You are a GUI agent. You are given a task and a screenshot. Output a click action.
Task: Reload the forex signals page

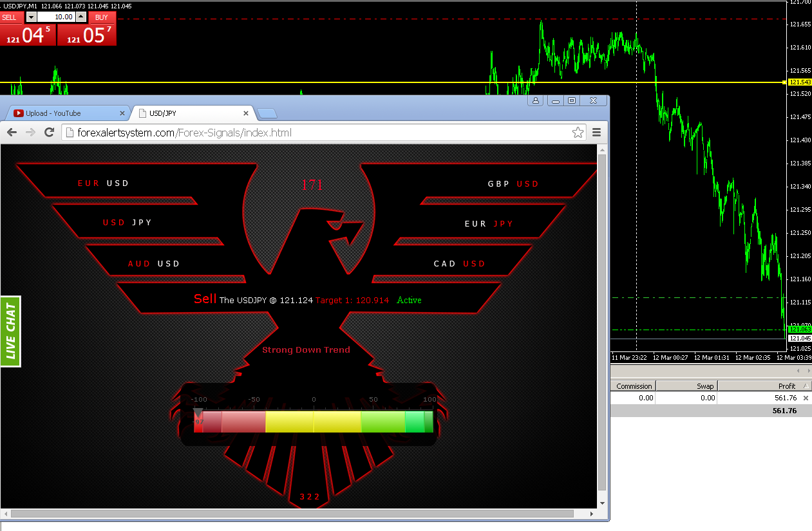[x=48, y=132]
